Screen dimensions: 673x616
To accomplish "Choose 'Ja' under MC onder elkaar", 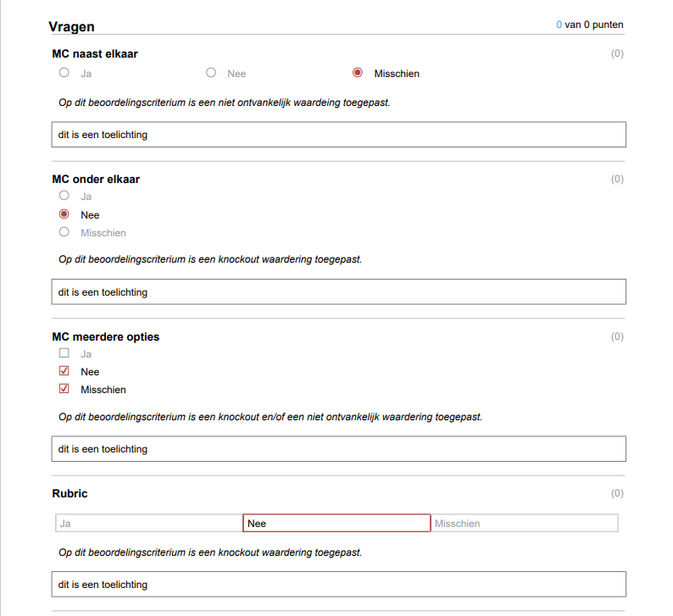I will [64, 196].
